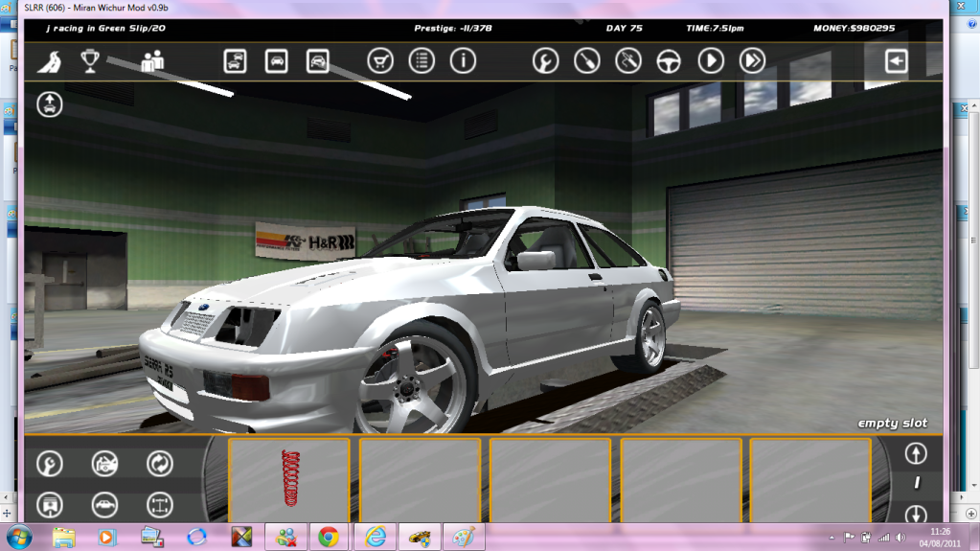Click the single car garage icon

pyautogui.click(x=276, y=61)
